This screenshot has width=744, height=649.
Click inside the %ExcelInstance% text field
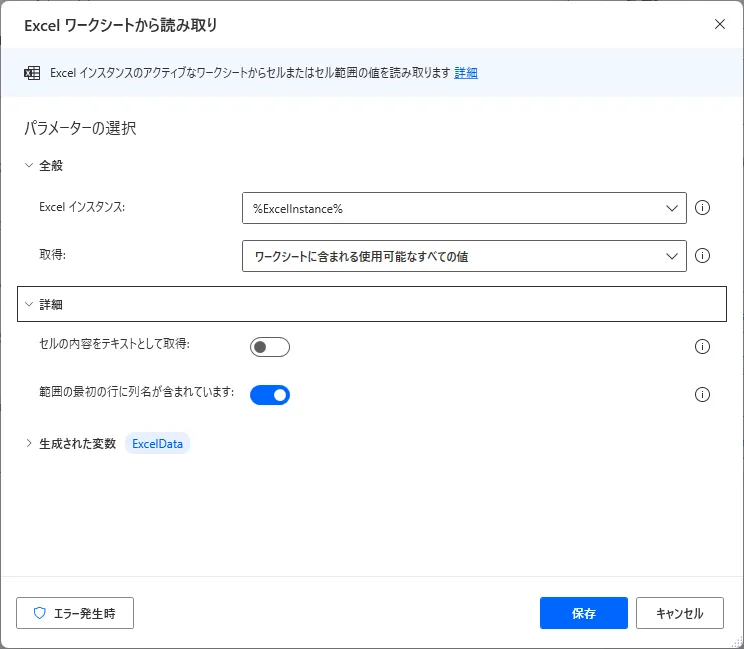coord(450,208)
